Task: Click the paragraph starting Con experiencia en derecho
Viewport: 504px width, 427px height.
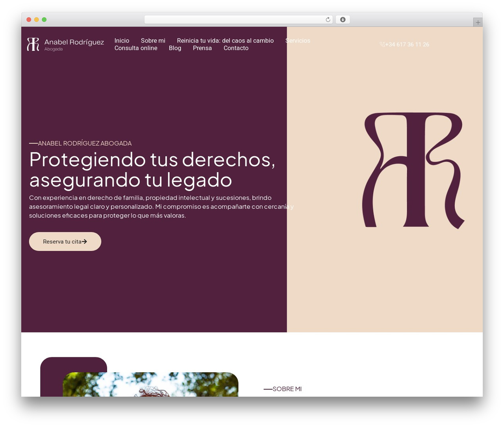Action: [161, 206]
